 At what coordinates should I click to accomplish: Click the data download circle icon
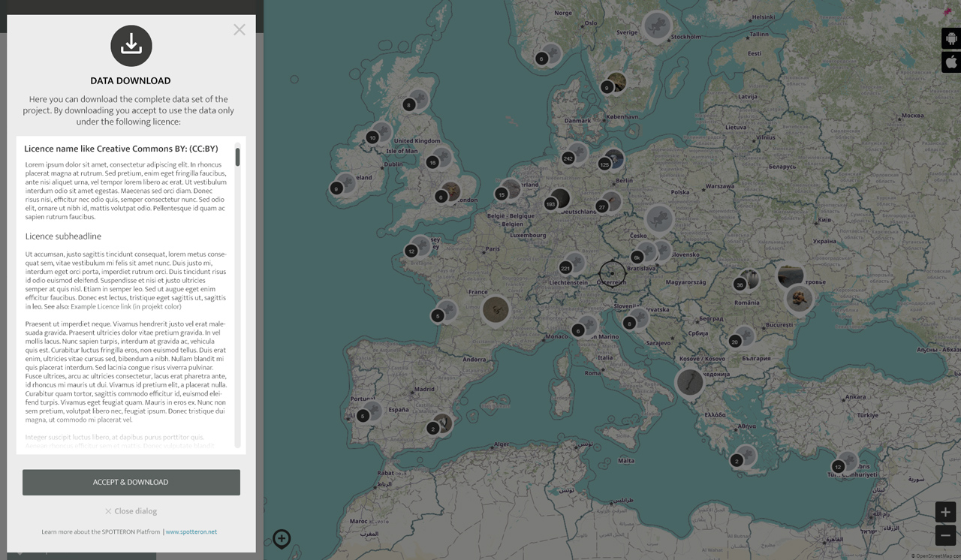coord(131,46)
